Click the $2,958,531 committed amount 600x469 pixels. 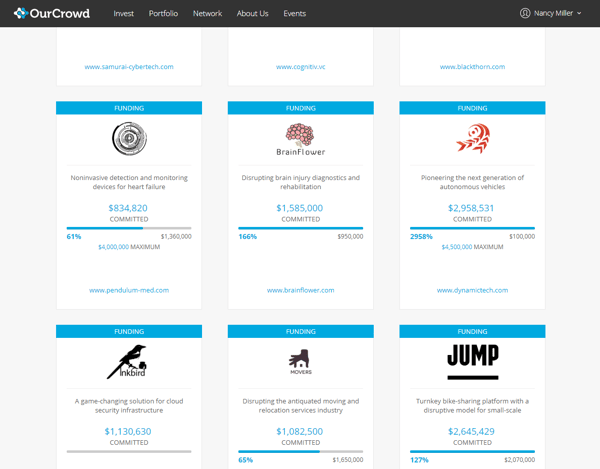pos(471,208)
